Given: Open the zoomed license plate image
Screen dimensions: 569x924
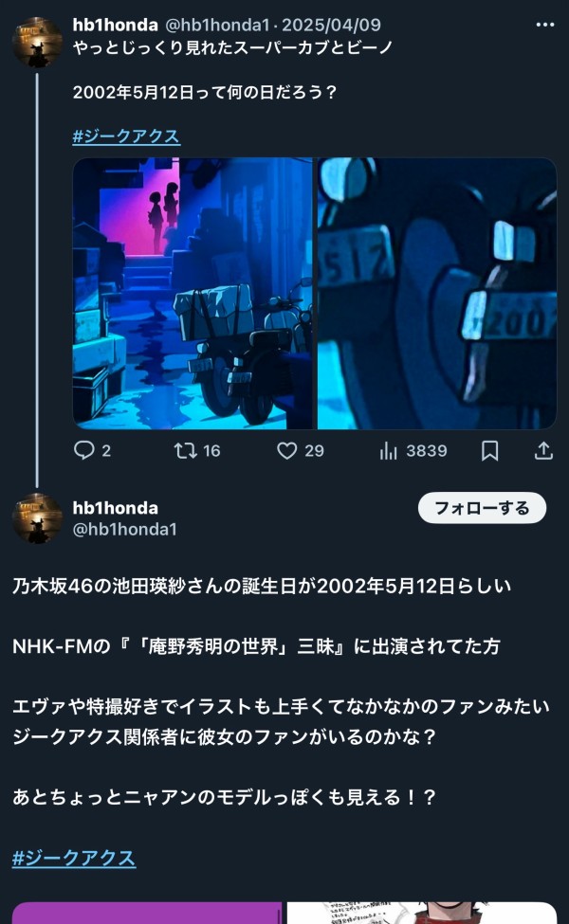Looking at the screenshot, I should (437, 294).
